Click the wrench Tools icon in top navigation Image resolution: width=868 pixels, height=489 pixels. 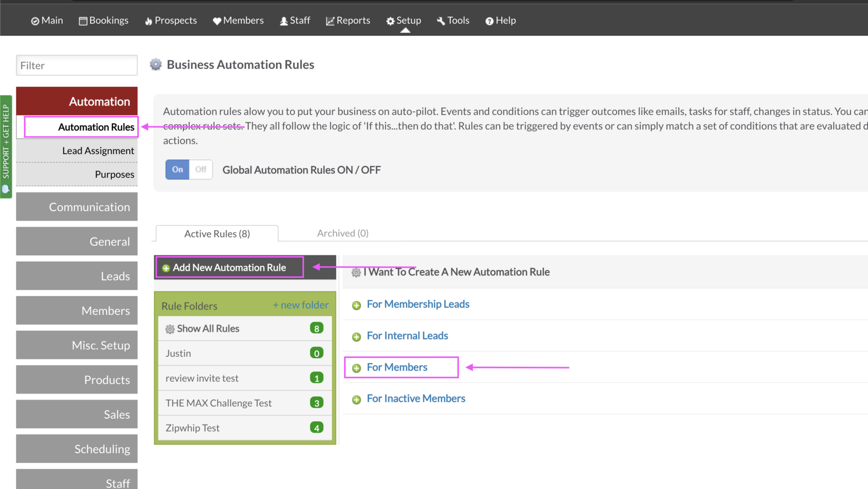(x=441, y=21)
